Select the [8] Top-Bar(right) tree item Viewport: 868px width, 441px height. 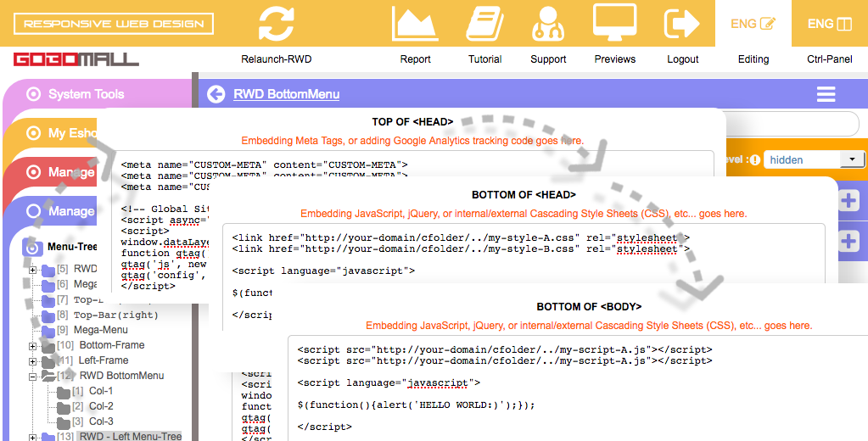108,315
